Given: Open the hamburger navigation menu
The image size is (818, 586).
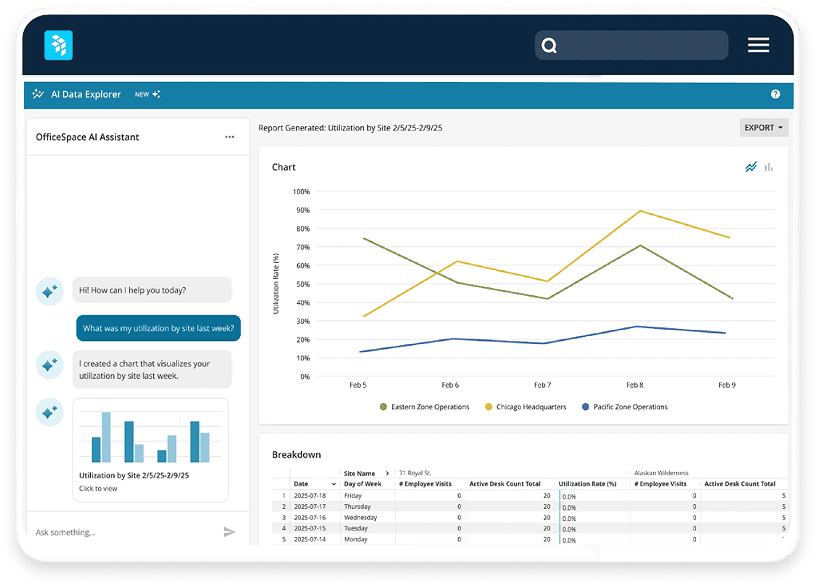Looking at the screenshot, I should coord(758,45).
